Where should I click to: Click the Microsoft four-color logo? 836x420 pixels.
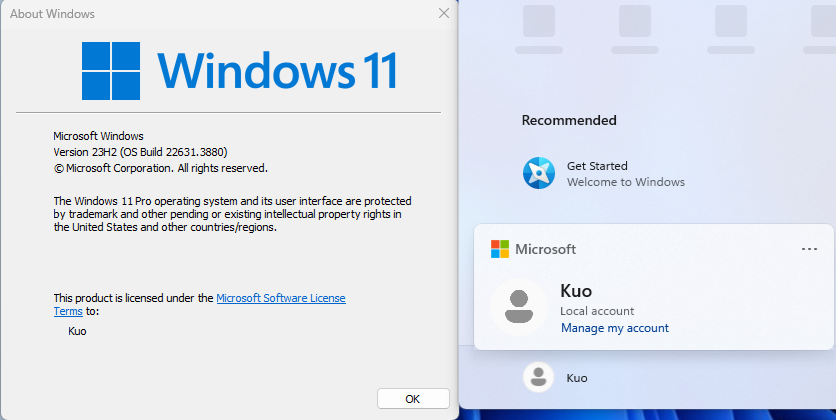(x=500, y=249)
